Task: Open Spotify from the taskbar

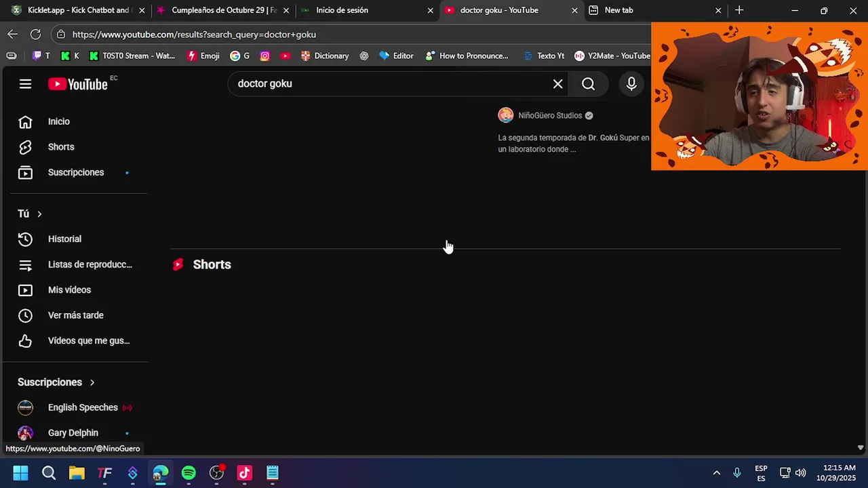Action: 189,473
